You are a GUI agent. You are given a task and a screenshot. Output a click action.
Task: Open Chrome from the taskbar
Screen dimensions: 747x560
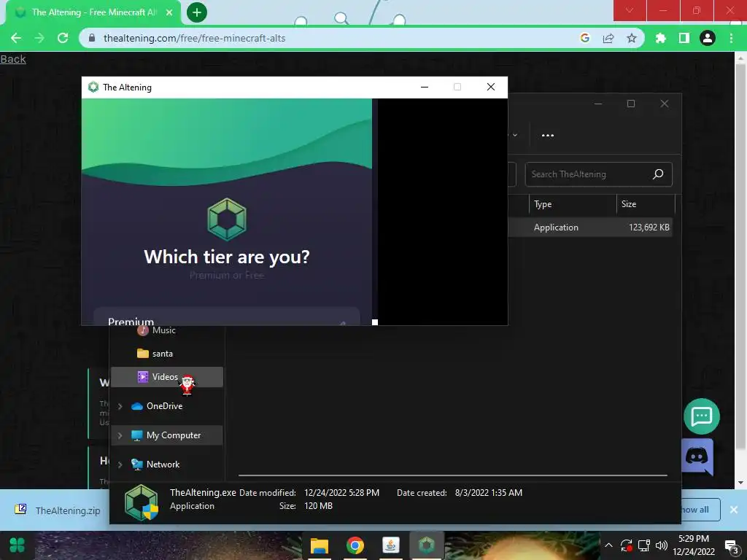point(355,545)
